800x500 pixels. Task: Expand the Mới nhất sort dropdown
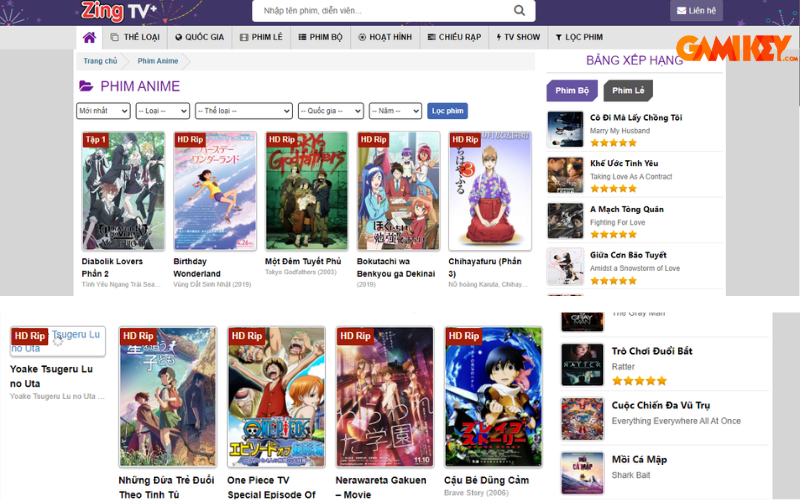point(104,111)
